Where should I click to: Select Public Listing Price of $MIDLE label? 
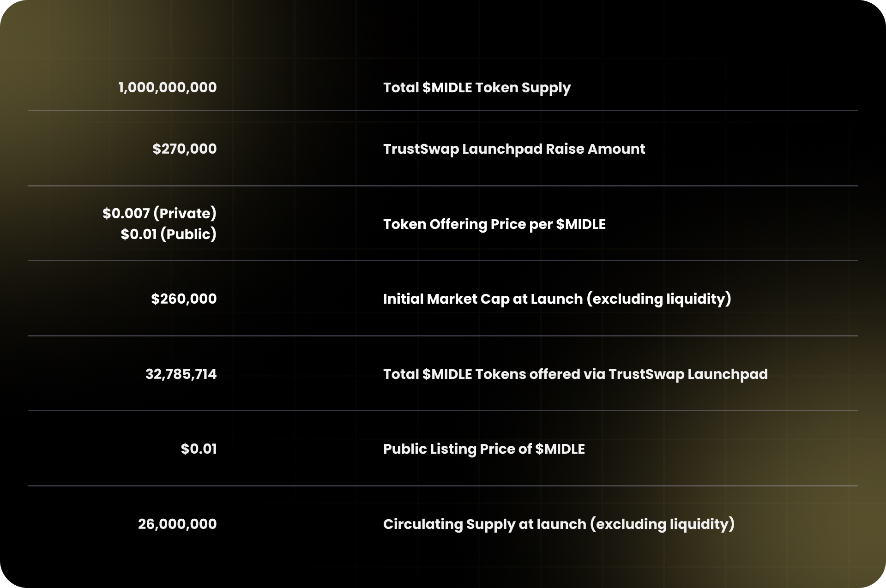(484, 449)
